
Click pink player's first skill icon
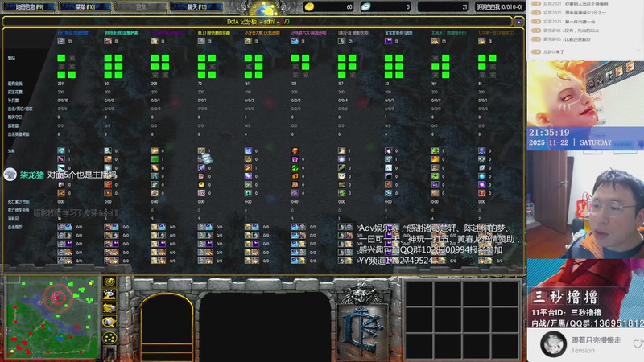[x=295, y=150]
